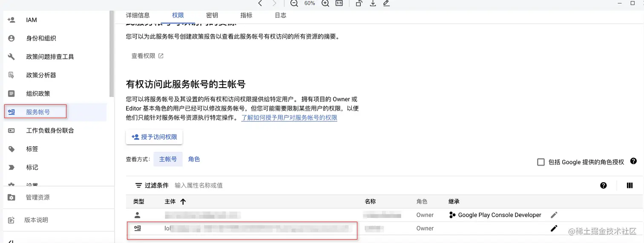Zoom in with the magnifier plus icon
The width and height of the screenshot is (644, 243).
tap(325, 3)
